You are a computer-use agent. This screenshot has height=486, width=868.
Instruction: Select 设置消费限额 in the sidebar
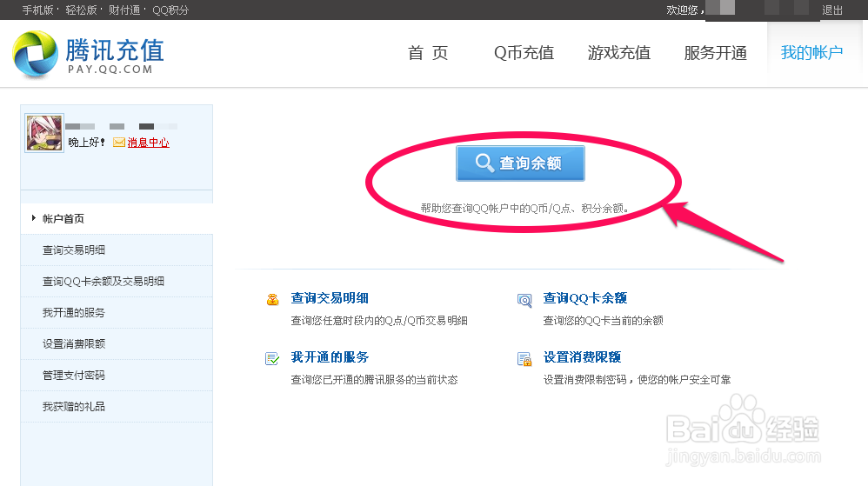tap(117, 343)
